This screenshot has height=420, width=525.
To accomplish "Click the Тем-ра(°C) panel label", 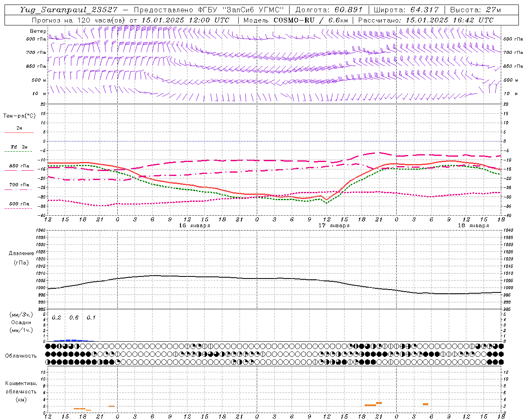I will [x=19, y=116].
